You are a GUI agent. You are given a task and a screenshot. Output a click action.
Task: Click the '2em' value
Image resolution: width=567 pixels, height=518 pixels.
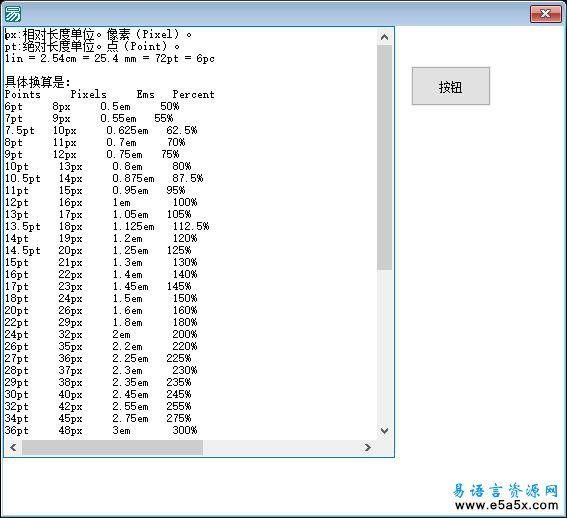tap(122, 334)
